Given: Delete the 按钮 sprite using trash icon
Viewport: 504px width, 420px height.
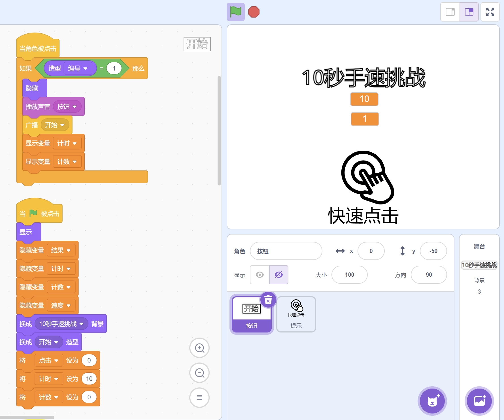Looking at the screenshot, I should (268, 300).
